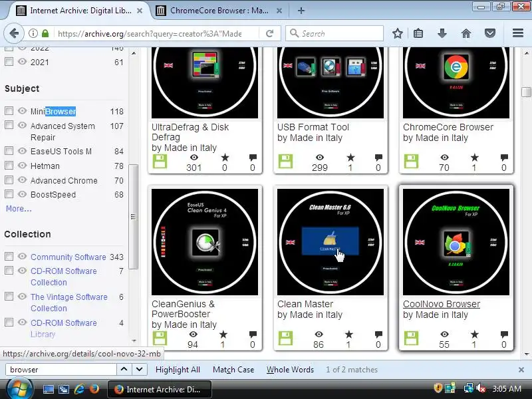This screenshot has height=399, width=532.
Task: Bookmark this page with the star icon
Action: click(x=397, y=34)
